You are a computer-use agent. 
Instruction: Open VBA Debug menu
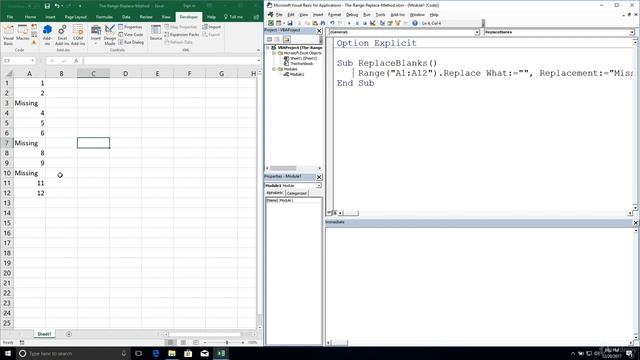[x=352, y=15]
